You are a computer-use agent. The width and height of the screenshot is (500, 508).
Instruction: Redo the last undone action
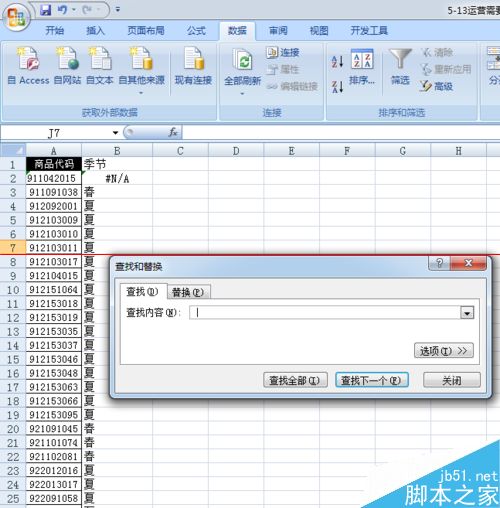(x=87, y=10)
